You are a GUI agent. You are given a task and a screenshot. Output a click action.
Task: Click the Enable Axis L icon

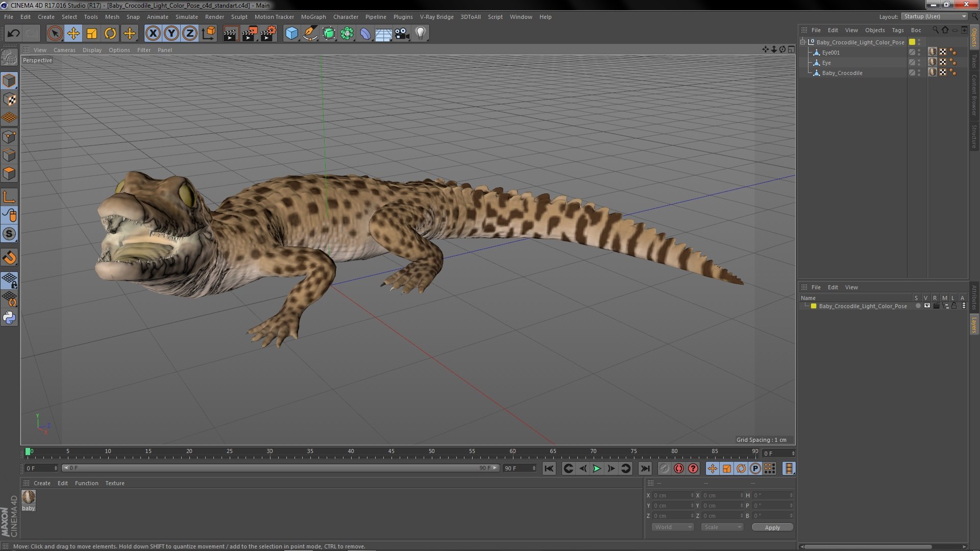click(x=9, y=197)
